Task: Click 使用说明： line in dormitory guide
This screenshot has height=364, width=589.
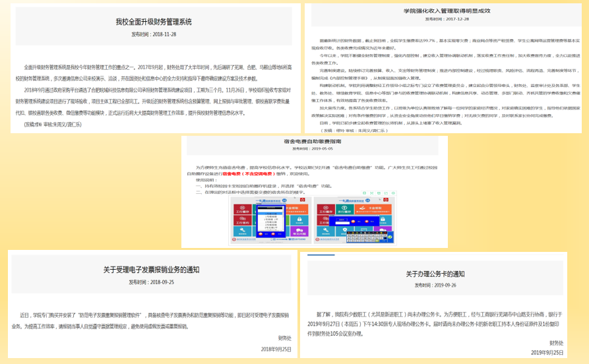Action: click(206, 180)
